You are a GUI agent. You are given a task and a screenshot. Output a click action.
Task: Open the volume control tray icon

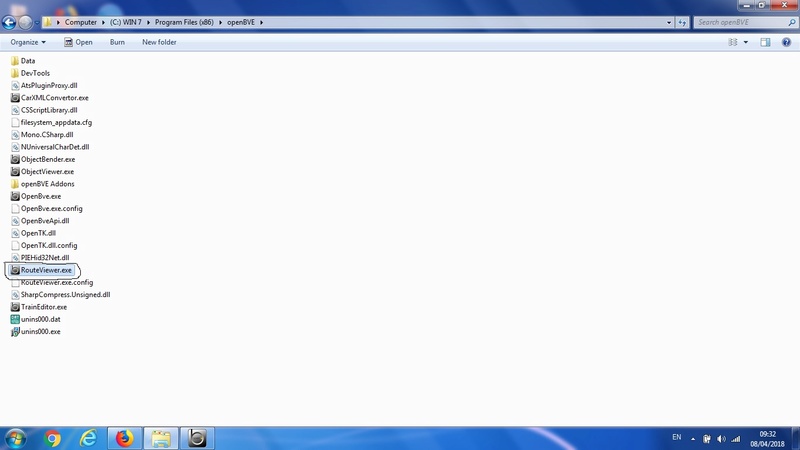click(721, 439)
